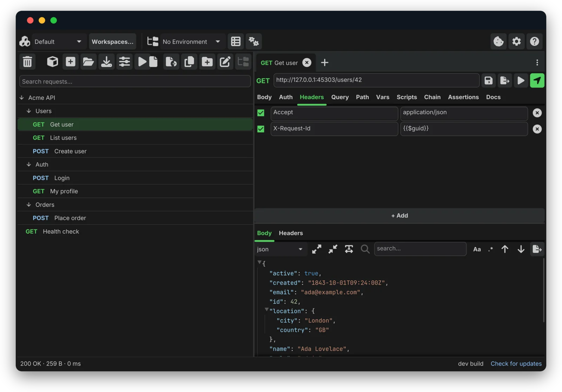This screenshot has height=392, width=562.
Task: Switch to the request Body tab
Action: tap(264, 97)
